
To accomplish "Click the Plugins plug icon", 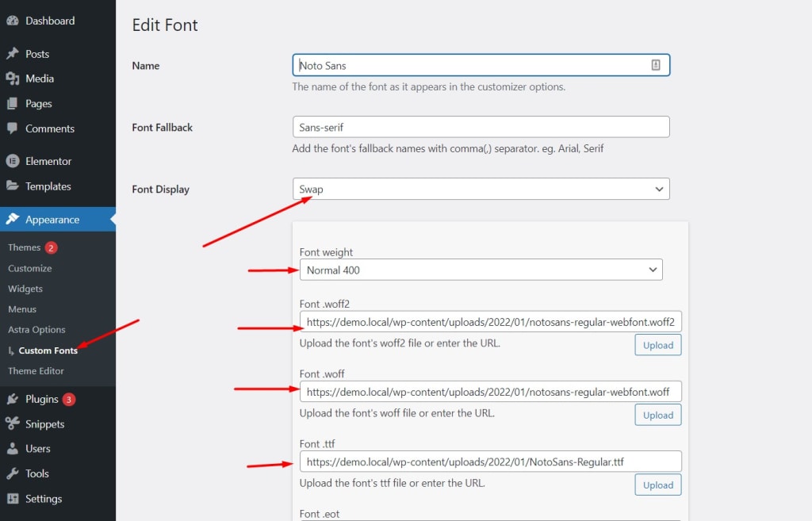I will 13,399.
